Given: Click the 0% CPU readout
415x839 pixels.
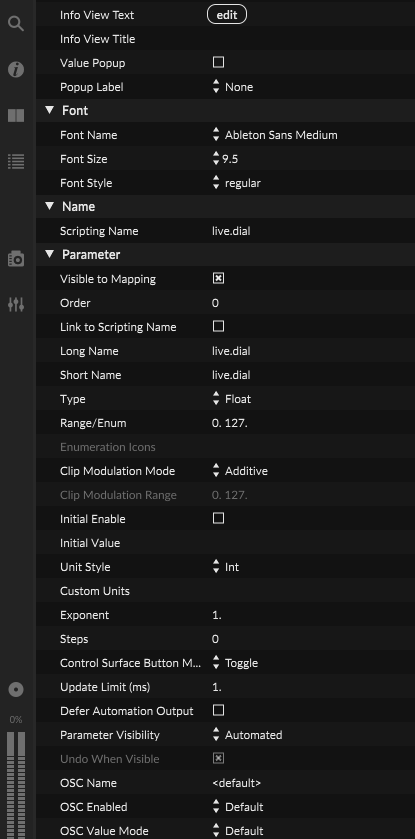Looking at the screenshot, I should click(16, 720).
